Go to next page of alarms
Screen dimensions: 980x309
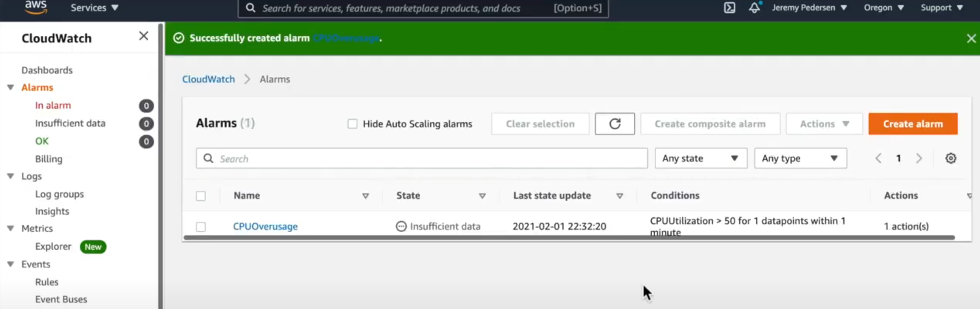(x=919, y=158)
